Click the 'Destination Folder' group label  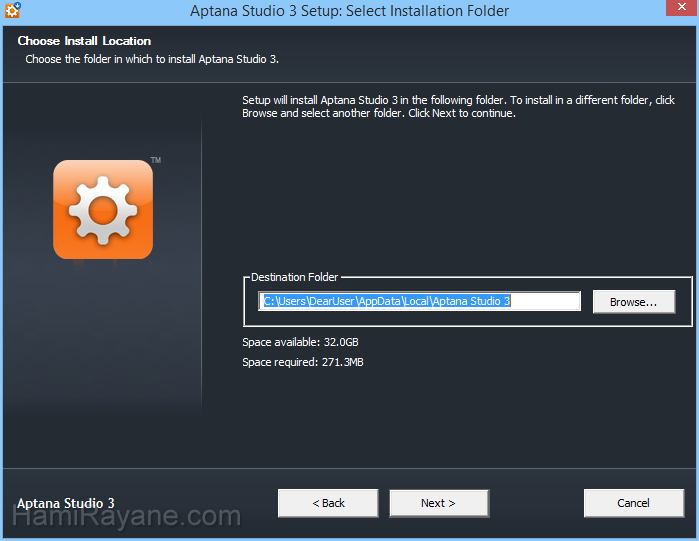click(294, 277)
